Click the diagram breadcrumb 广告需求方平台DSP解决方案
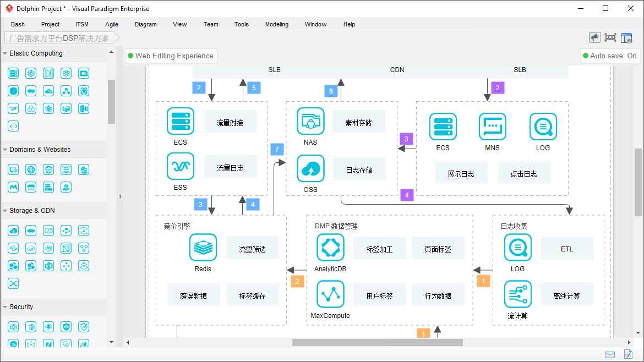This screenshot has width=644, height=362. 62,38
